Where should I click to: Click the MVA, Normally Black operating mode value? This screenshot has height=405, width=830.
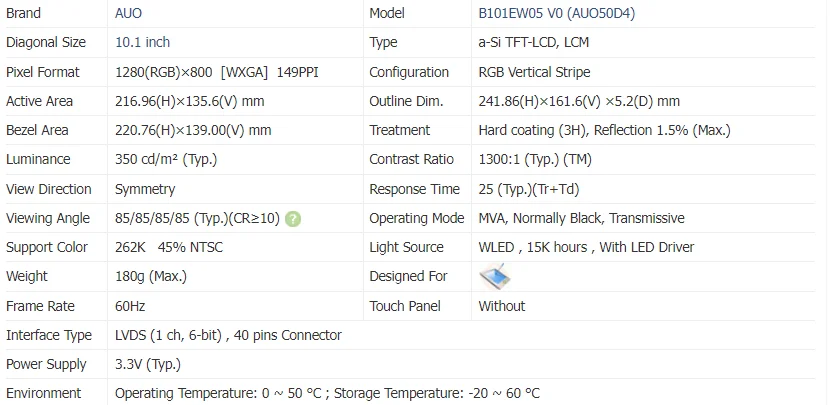pyautogui.click(x=581, y=218)
